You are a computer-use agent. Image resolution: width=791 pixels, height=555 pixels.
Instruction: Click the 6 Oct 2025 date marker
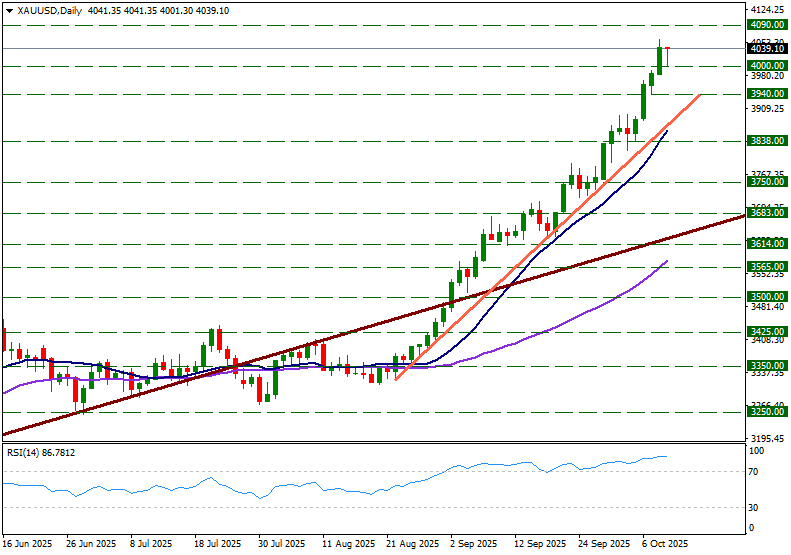[x=665, y=543]
